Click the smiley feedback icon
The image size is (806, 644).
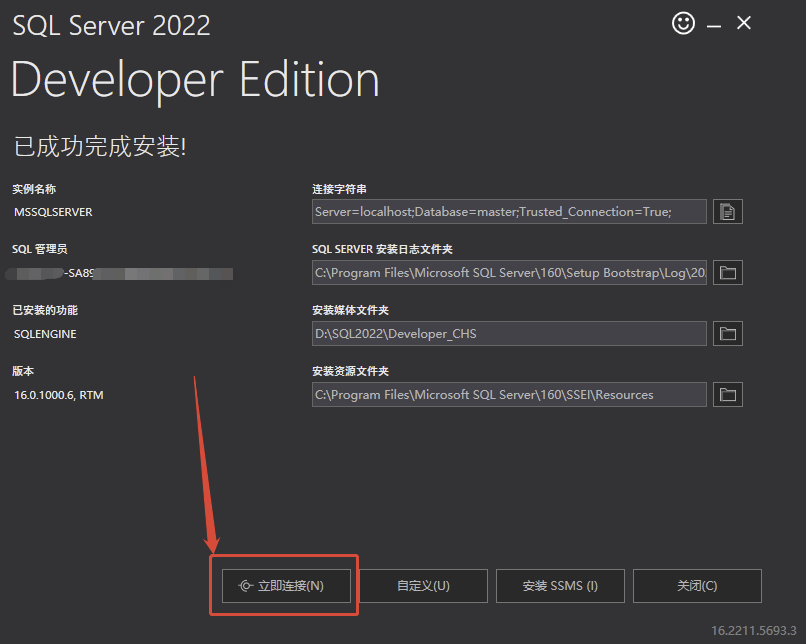pyautogui.click(x=683, y=24)
